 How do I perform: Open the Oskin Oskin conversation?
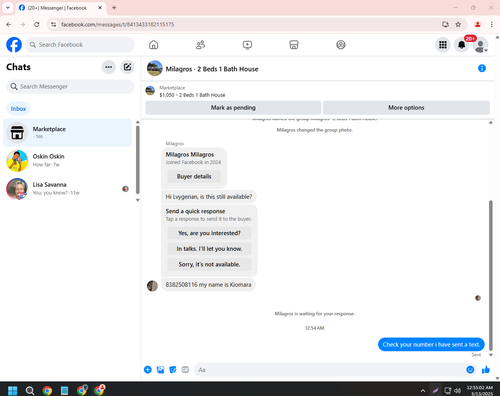67,160
